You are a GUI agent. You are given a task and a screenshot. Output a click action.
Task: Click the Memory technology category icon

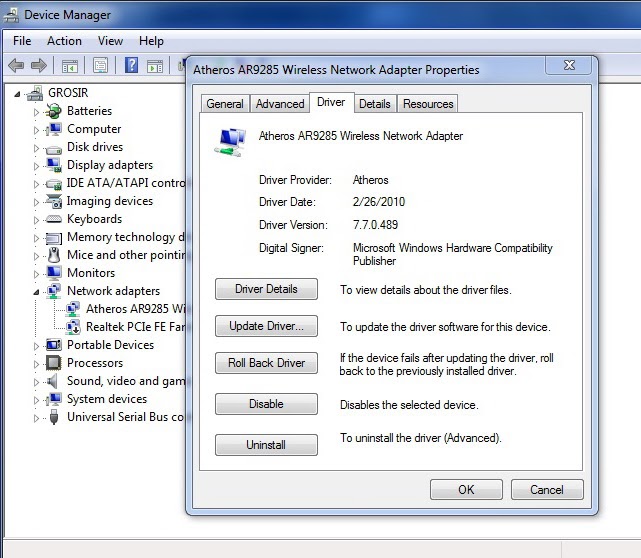click(54, 238)
